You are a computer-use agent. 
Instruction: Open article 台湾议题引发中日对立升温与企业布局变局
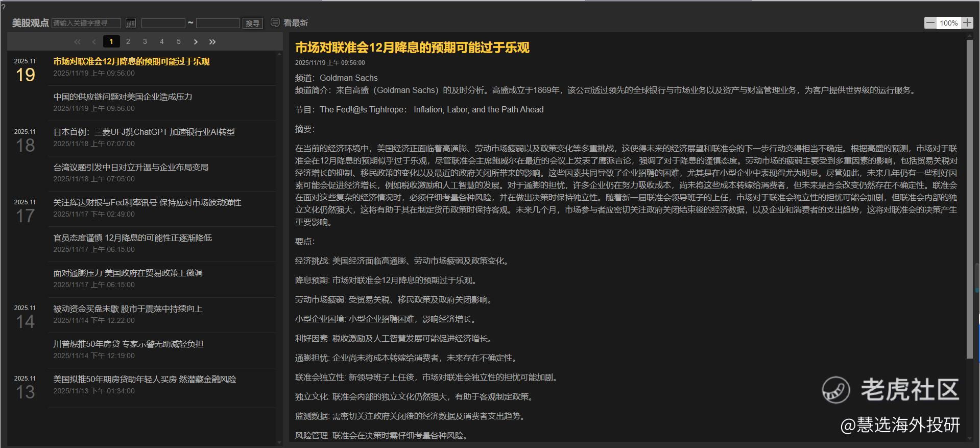[x=131, y=167]
